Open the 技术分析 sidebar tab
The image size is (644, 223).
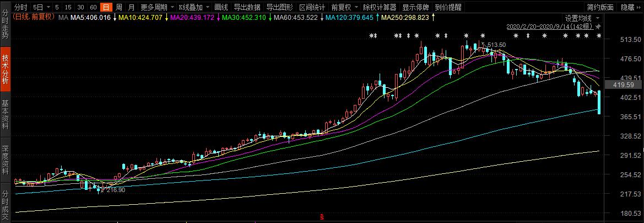click(x=5, y=69)
